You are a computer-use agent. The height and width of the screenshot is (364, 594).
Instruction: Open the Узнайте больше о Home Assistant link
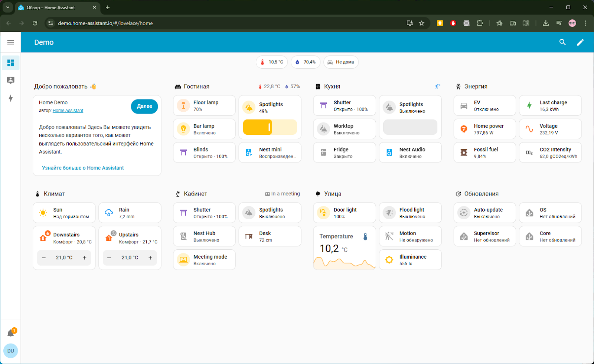tap(83, 168)
